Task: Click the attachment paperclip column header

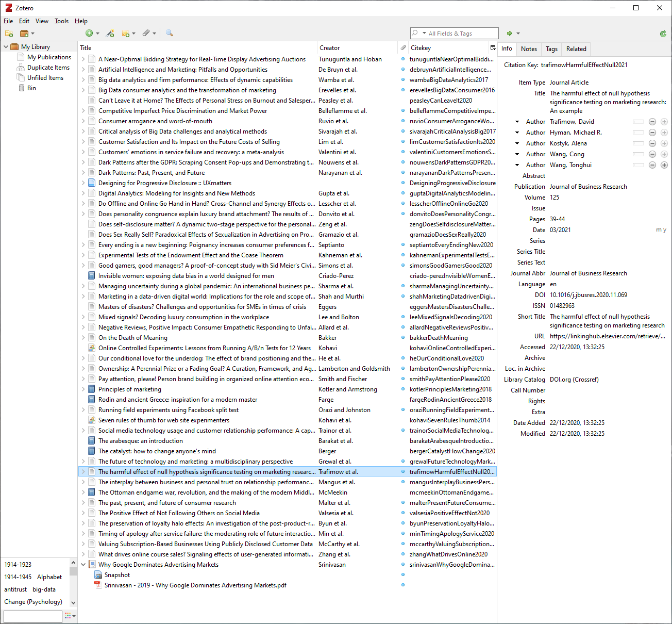Action: 403,48
